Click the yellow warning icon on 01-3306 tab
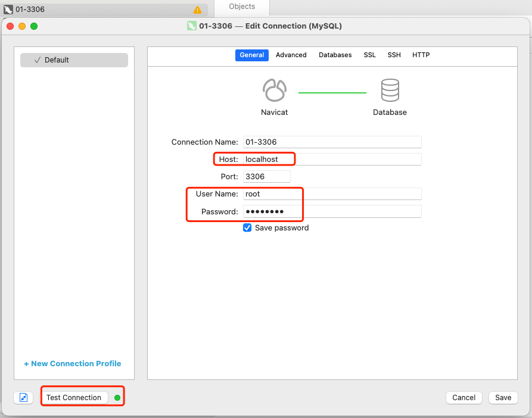 coord(197,10)
